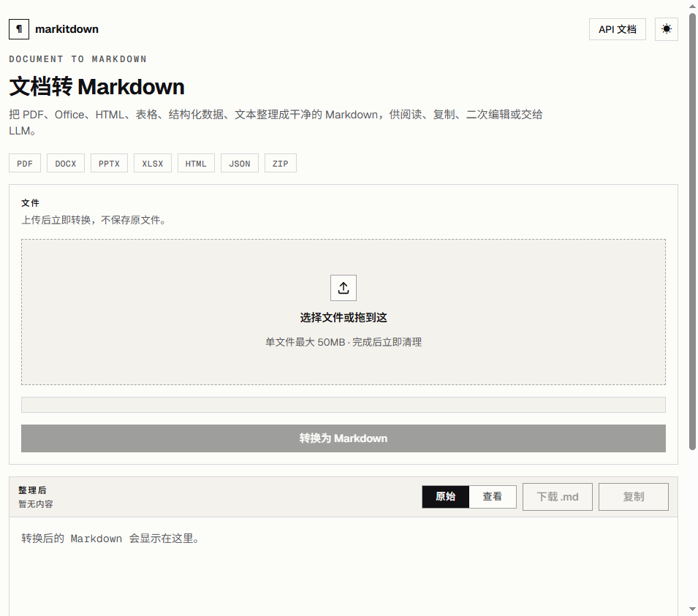
Task: Click the conversion progress bar
Action: coord(344,405)
